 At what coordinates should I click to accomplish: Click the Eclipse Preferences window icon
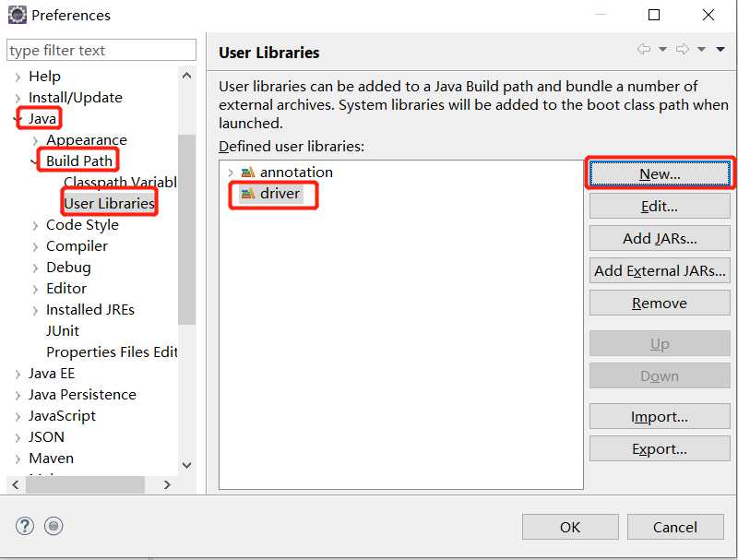click(17, 15)
